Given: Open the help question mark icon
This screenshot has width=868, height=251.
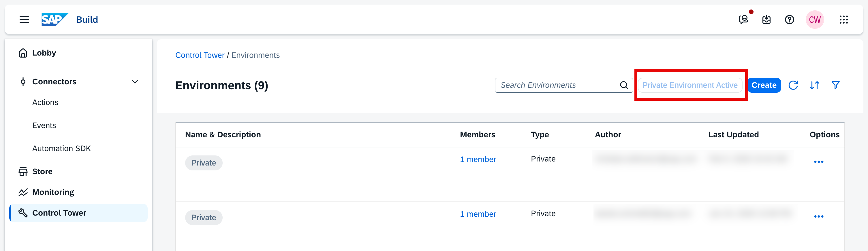Looking at the screenshot, I should (x=789, y=20).
